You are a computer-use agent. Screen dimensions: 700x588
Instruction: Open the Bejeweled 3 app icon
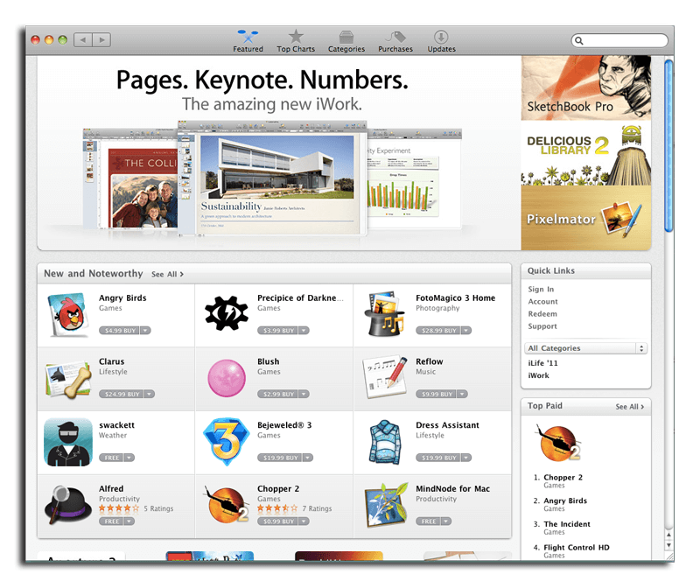227,442
